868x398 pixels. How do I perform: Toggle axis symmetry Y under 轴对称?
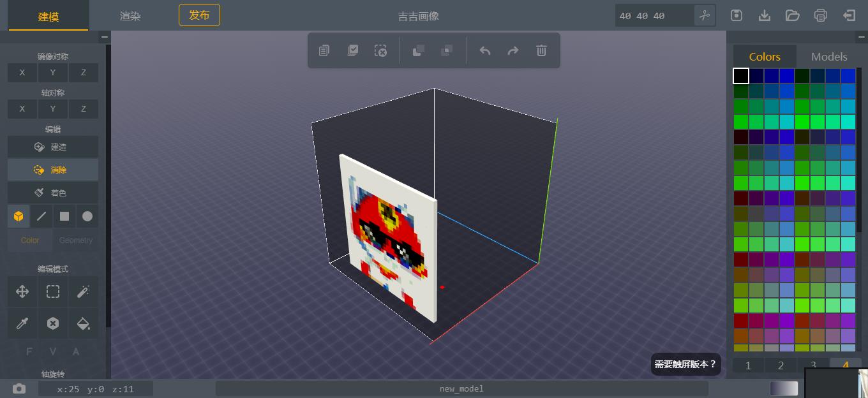(x=53, y=109)
